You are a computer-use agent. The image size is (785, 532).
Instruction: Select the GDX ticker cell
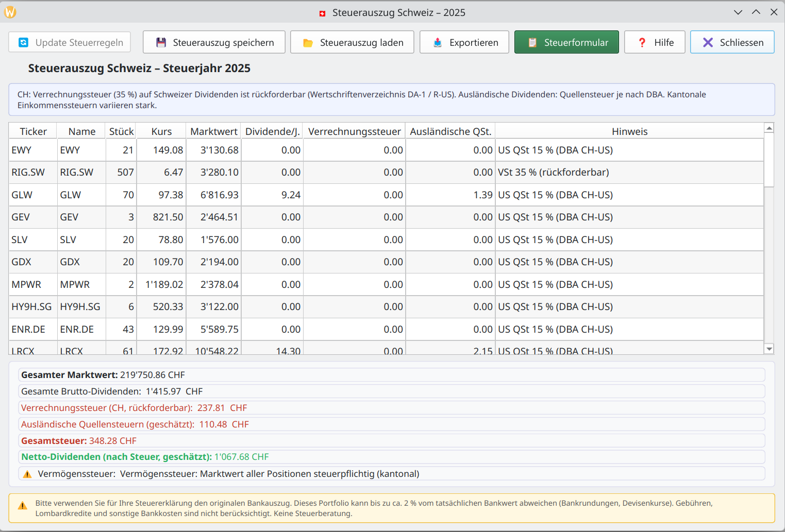point(33,262)
